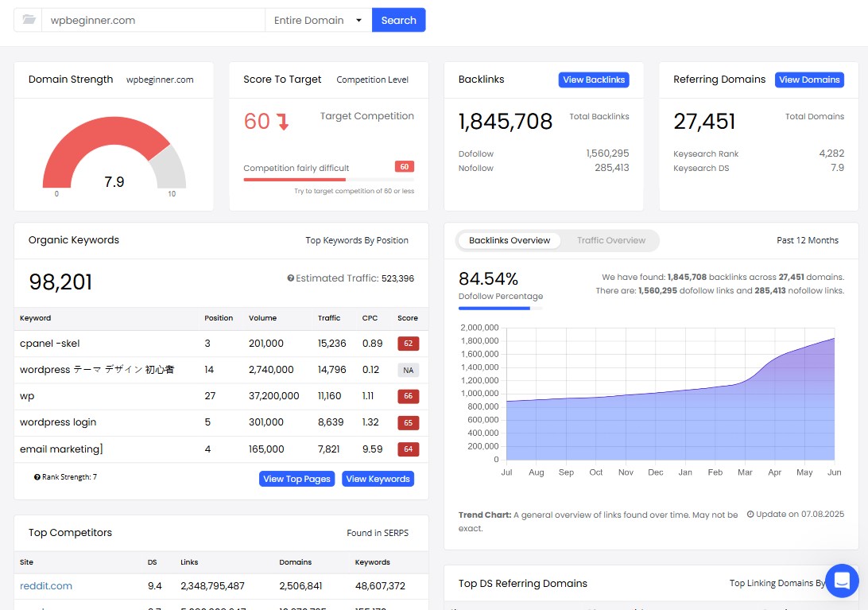Click the Dofollow count 1,560,295
The image size is (868, 610).
(607, 153)
